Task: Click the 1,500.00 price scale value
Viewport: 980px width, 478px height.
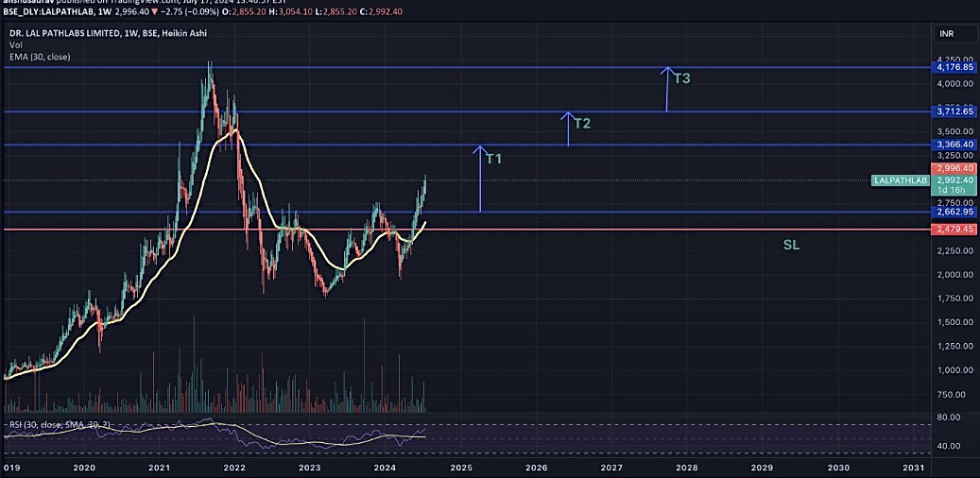Action: coord(954,322)
